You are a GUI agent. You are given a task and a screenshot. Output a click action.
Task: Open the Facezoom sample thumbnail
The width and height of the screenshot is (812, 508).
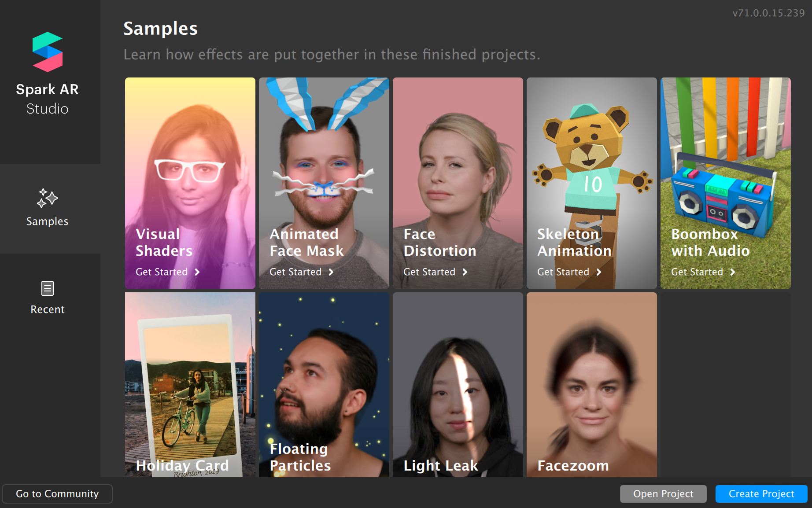[592, 385]
